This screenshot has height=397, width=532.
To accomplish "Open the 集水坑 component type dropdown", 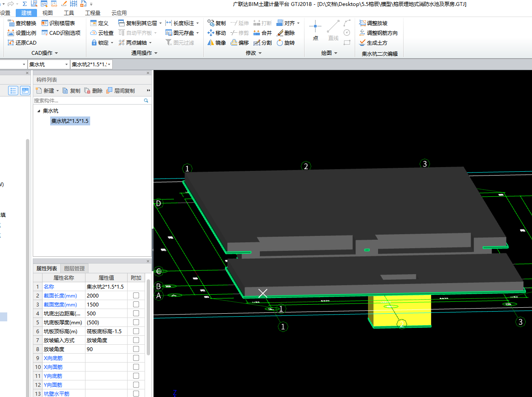I will (66, 64).
